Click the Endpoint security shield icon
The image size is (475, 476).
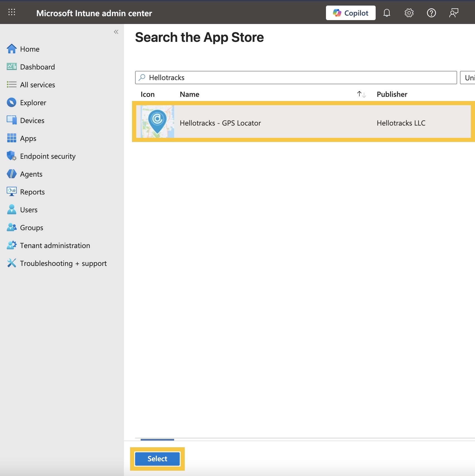tap(11, 156)
